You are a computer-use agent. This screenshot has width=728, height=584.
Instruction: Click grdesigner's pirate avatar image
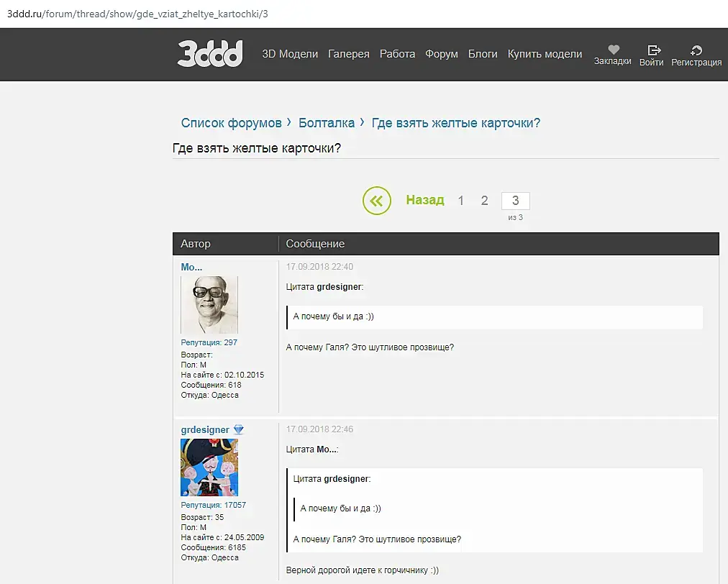point(209,467)
